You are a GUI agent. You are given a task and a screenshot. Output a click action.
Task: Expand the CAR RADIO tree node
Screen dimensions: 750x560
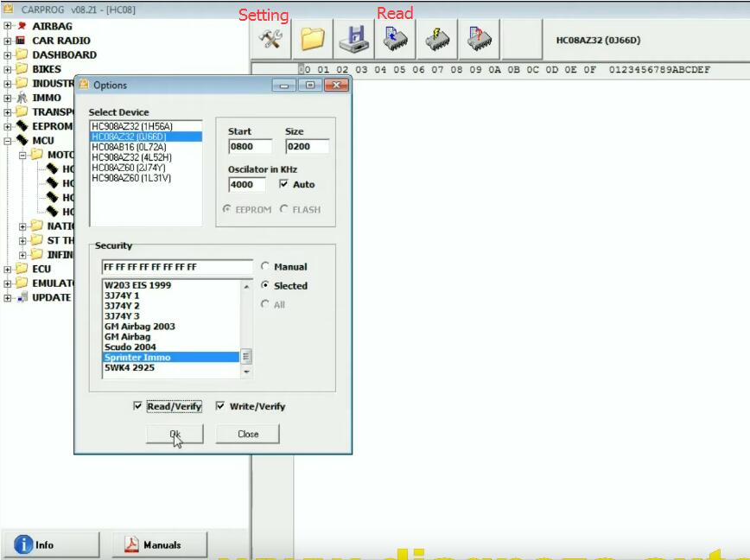8,41
